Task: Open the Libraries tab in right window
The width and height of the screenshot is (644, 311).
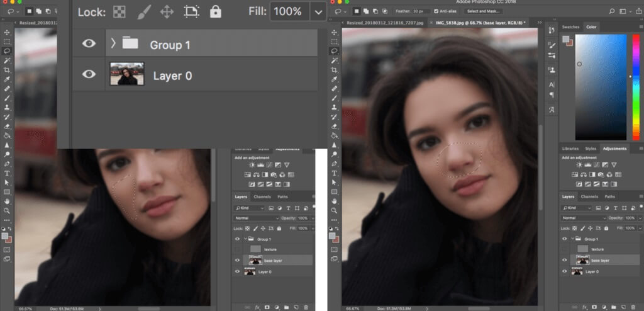Action: 570,149
